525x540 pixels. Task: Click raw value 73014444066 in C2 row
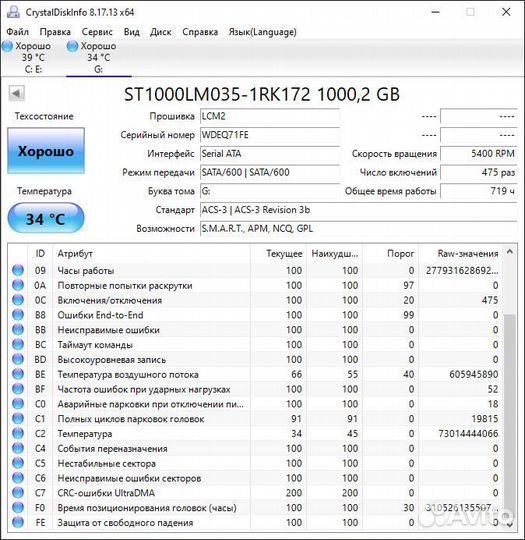pos(468,434)
